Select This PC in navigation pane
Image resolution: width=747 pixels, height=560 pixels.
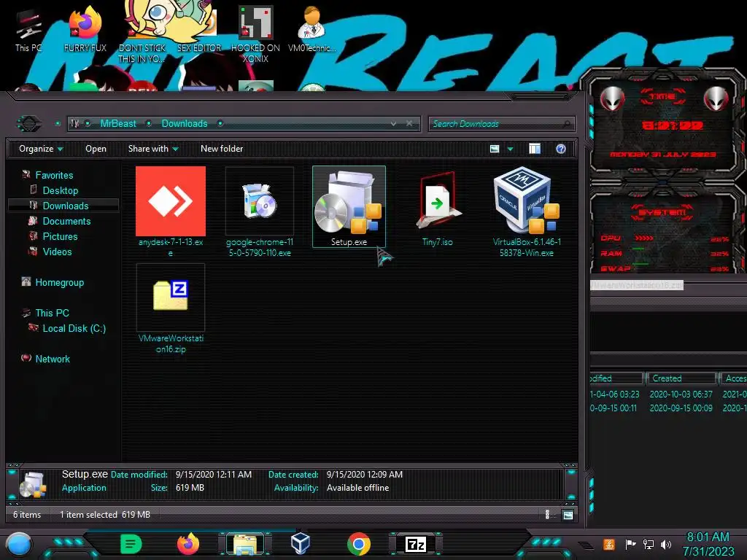[52, 313]
